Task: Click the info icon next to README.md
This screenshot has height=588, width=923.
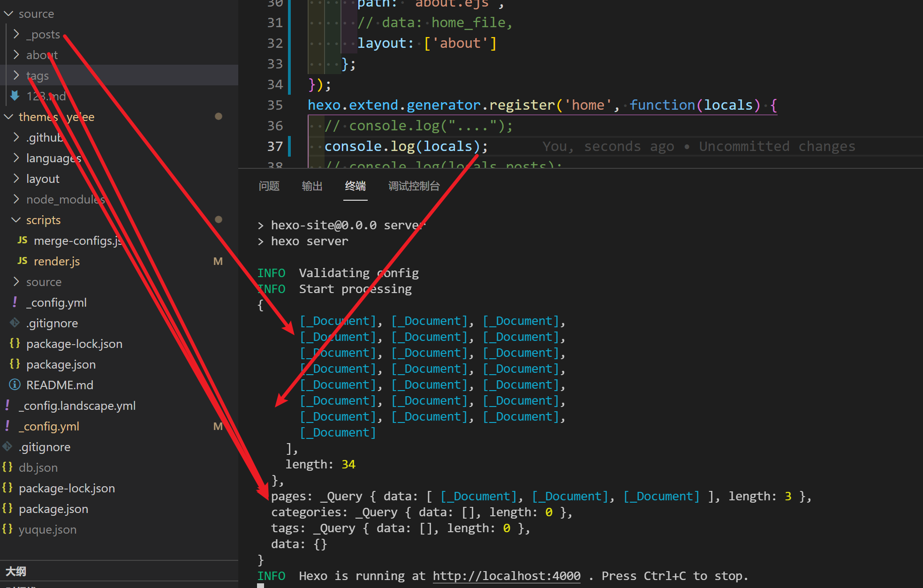Action: pos(15,385)
